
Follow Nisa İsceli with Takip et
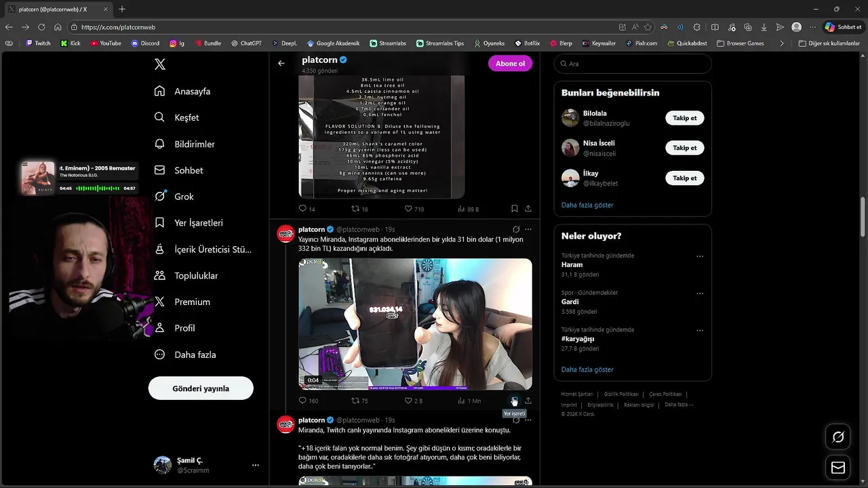684,148
